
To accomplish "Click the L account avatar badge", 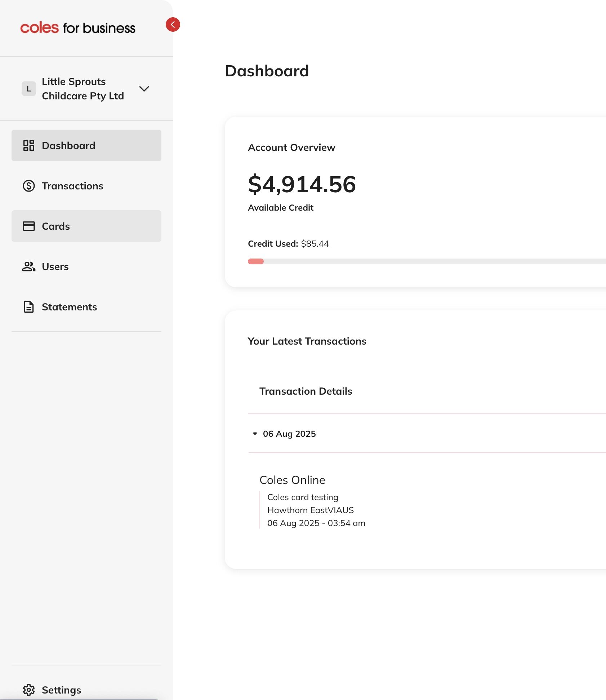I will (29, 89).
